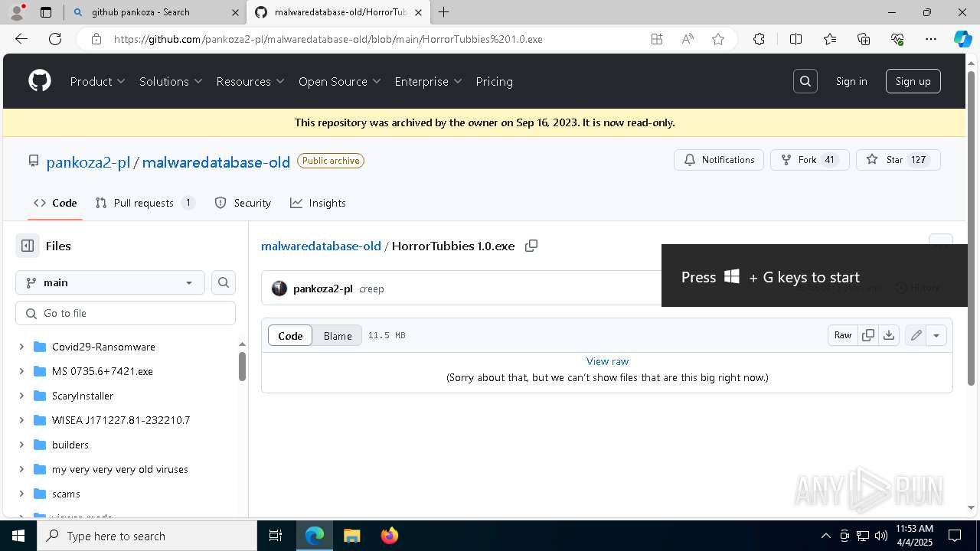The height and width of the screenshot is (551, 980).
Task: Click the Sign up button
Action: pos(913,81)
